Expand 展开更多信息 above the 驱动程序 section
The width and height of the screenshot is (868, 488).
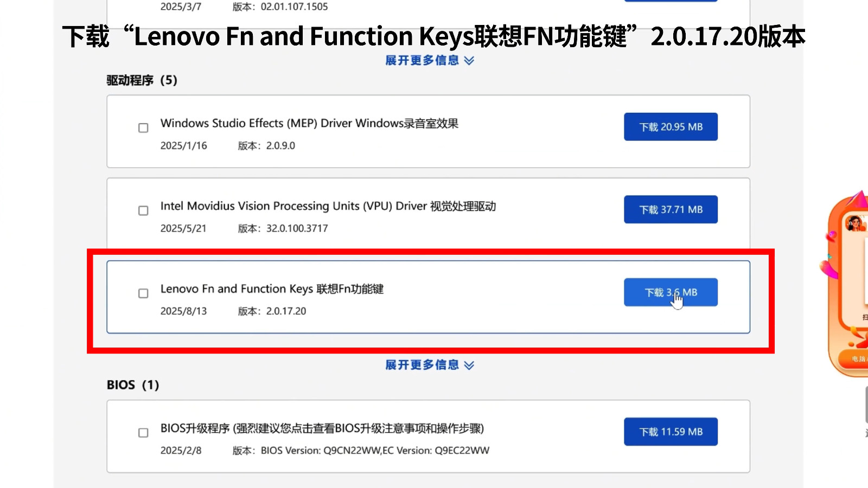click(x=422, y=60)
